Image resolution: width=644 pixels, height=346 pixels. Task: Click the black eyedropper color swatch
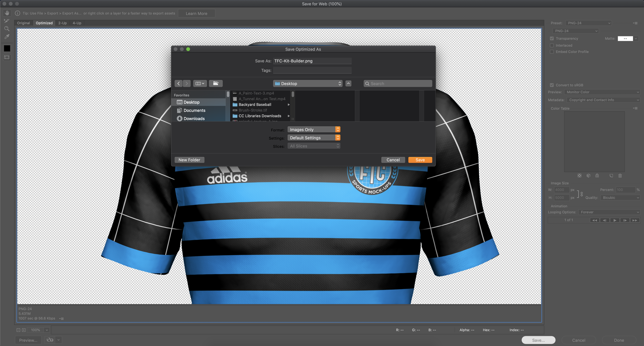pyautogui.click(x=7, y=48)
